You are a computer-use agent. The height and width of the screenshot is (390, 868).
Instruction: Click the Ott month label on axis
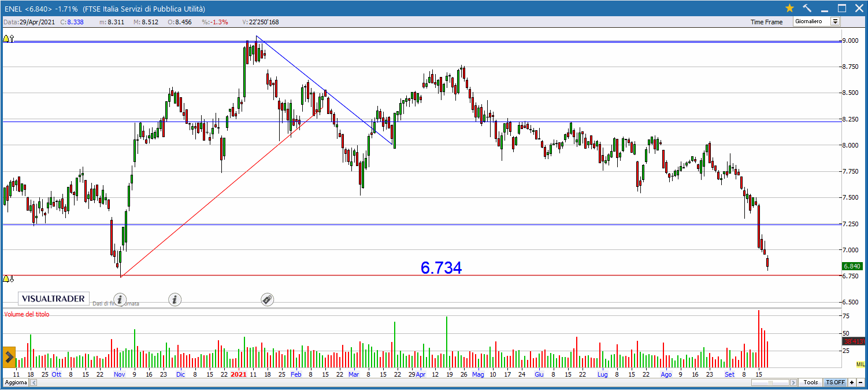[57, 374]
